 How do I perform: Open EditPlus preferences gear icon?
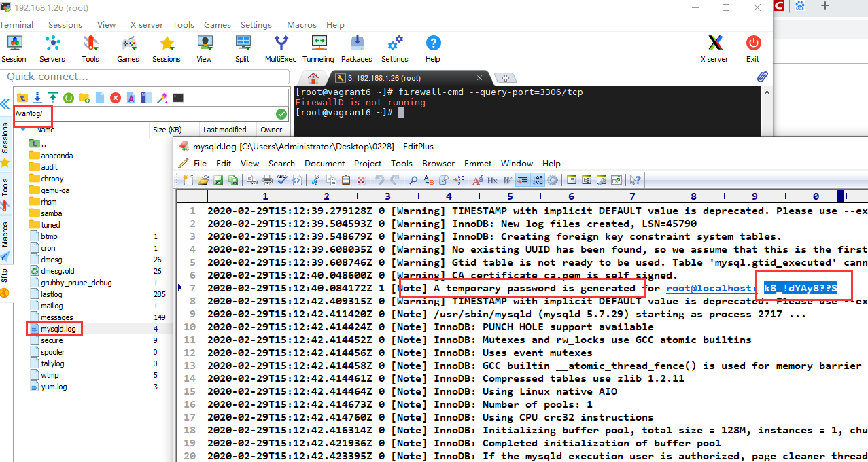click(x=553, y=180)
